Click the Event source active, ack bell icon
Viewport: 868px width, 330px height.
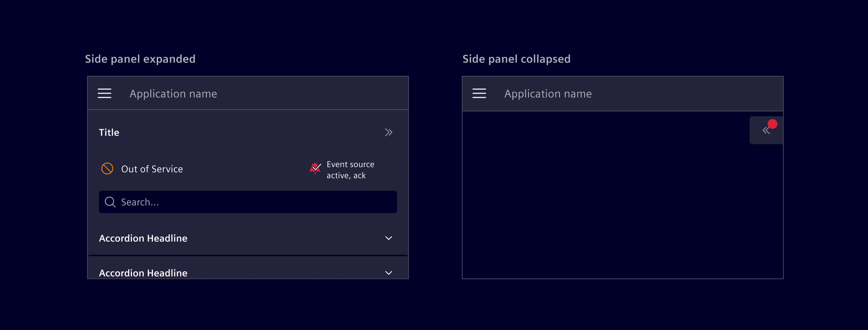[x=315, y=168]
